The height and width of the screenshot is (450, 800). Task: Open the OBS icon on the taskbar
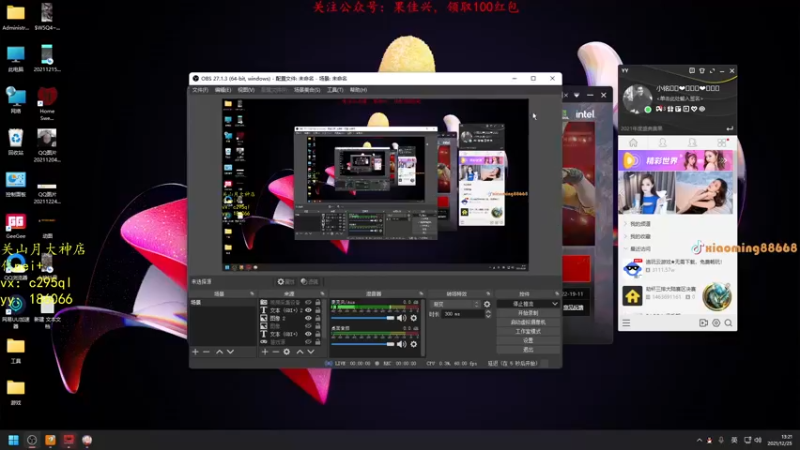pos(32,440)
